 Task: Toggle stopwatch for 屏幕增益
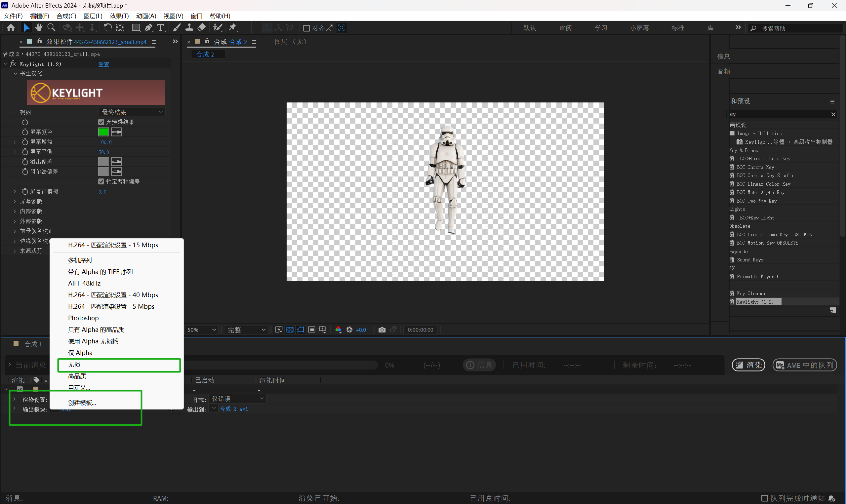point(25,142)
